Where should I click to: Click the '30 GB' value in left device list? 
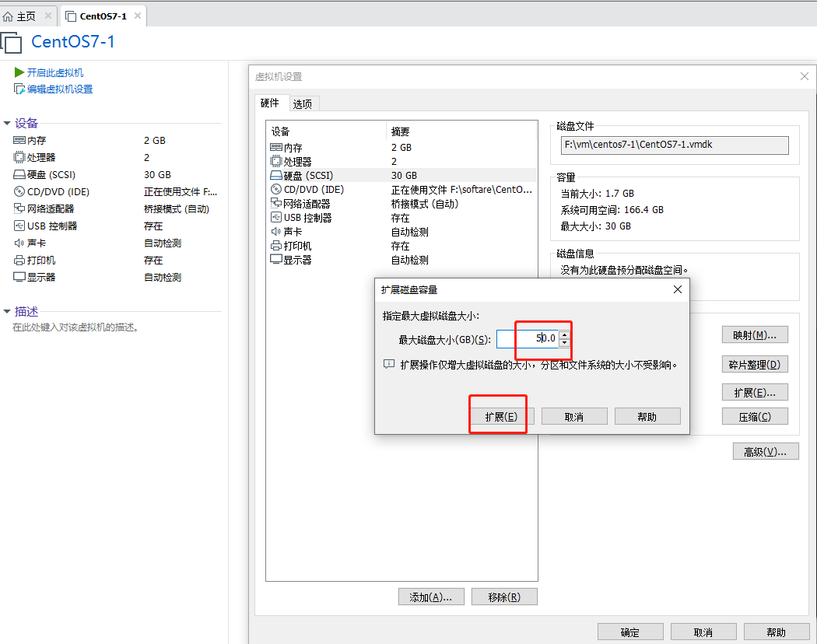[157, 174]
